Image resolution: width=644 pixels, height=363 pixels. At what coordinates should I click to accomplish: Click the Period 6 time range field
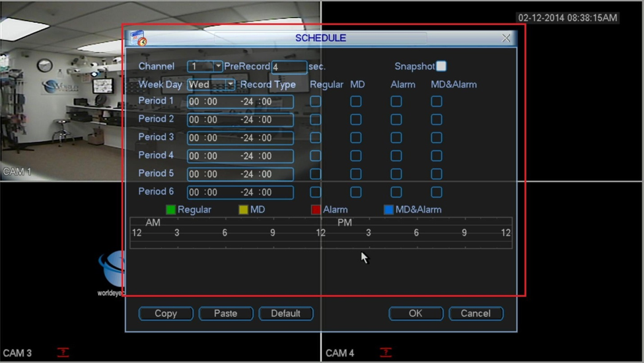point(240,192)
